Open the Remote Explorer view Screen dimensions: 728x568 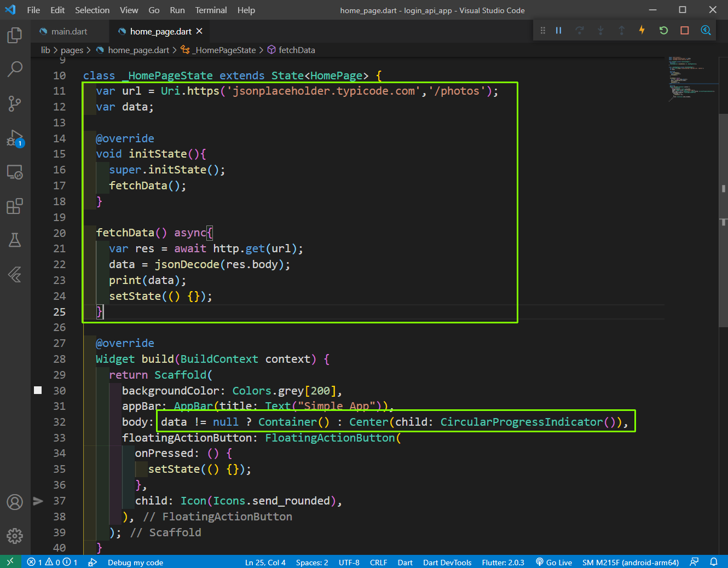click(x=15, y=172)
